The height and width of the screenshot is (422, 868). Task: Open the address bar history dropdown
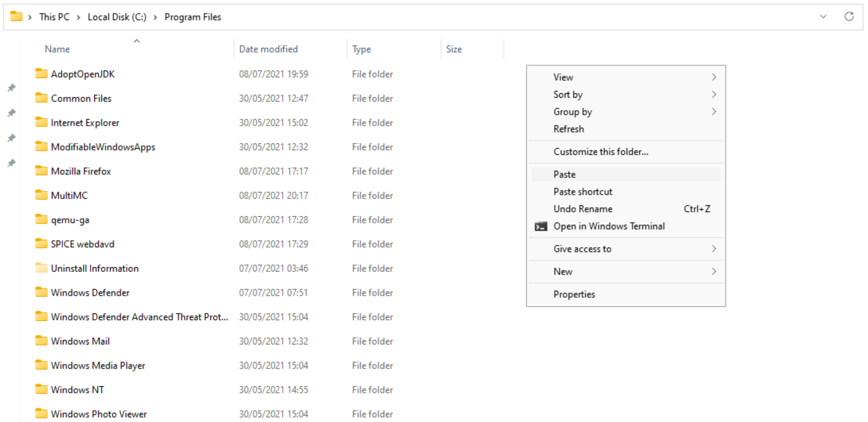[823, 17]
